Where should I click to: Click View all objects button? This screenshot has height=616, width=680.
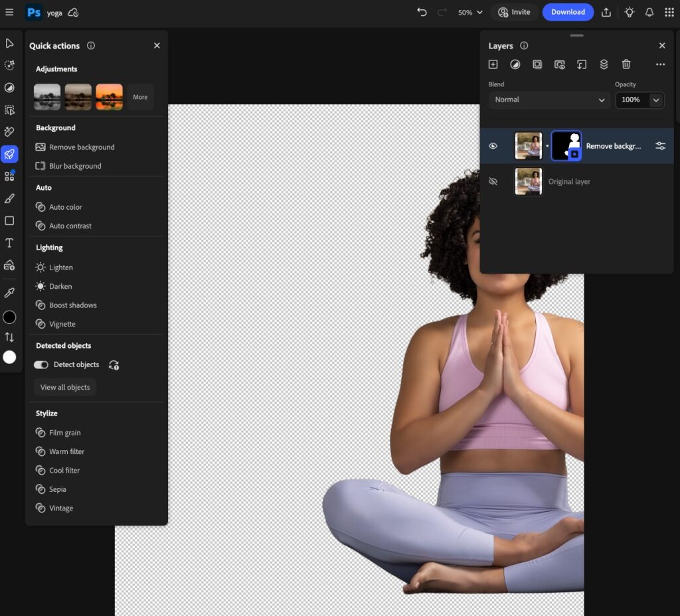click(65, 387)
